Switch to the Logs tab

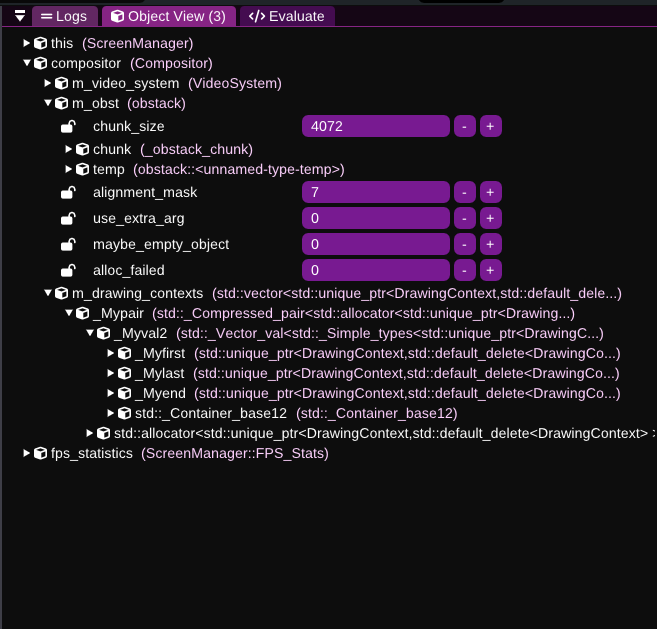66,16
